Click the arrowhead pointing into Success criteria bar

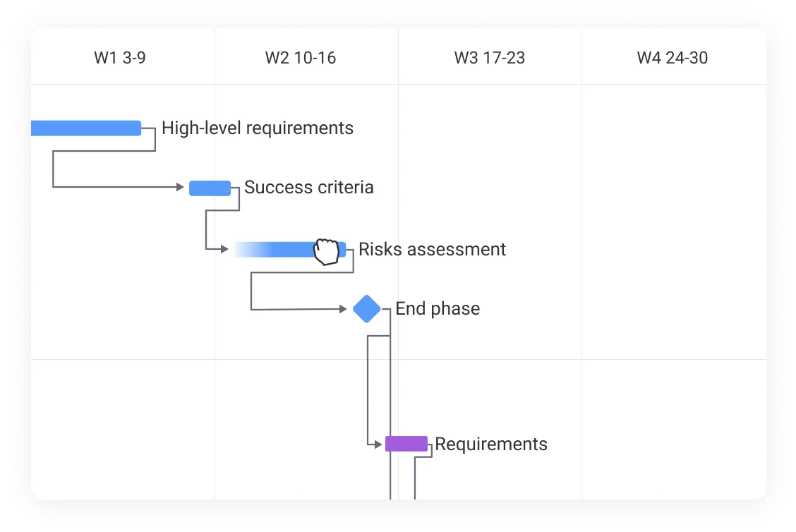pyautogui.click(x=181, y=187)
